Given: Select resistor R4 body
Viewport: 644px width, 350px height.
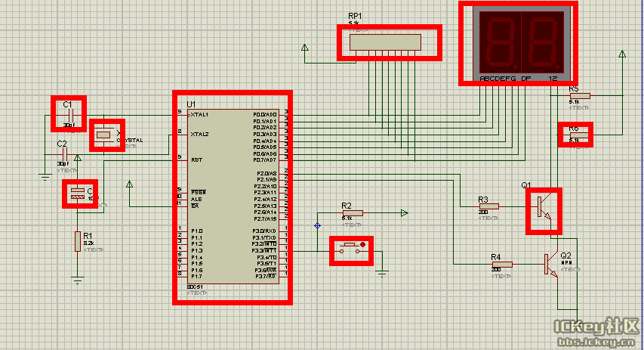Looking at the screenshot, I should pos(502,265).
